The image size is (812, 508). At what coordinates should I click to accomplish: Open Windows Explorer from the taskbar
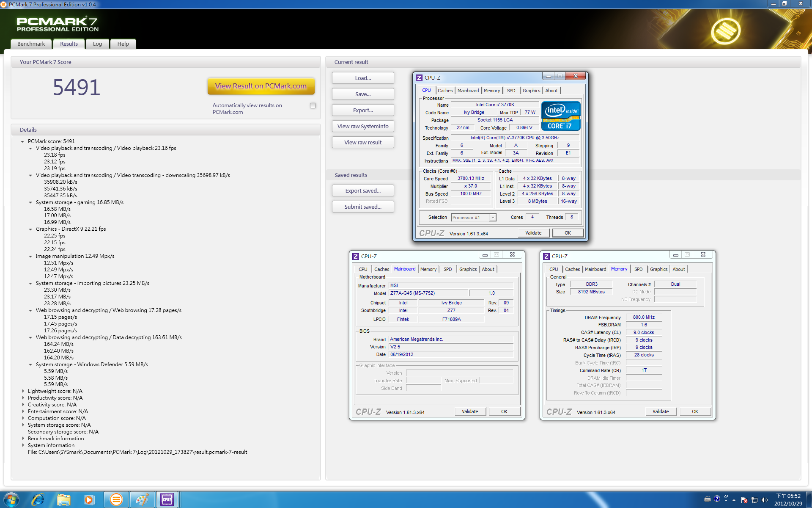pyautogui.click(x=64, y=500)
